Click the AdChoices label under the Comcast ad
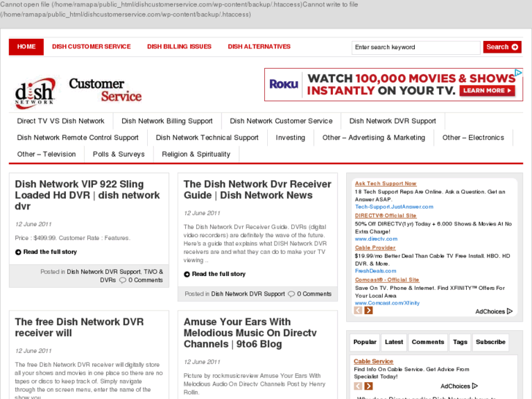 coord(494,311)
